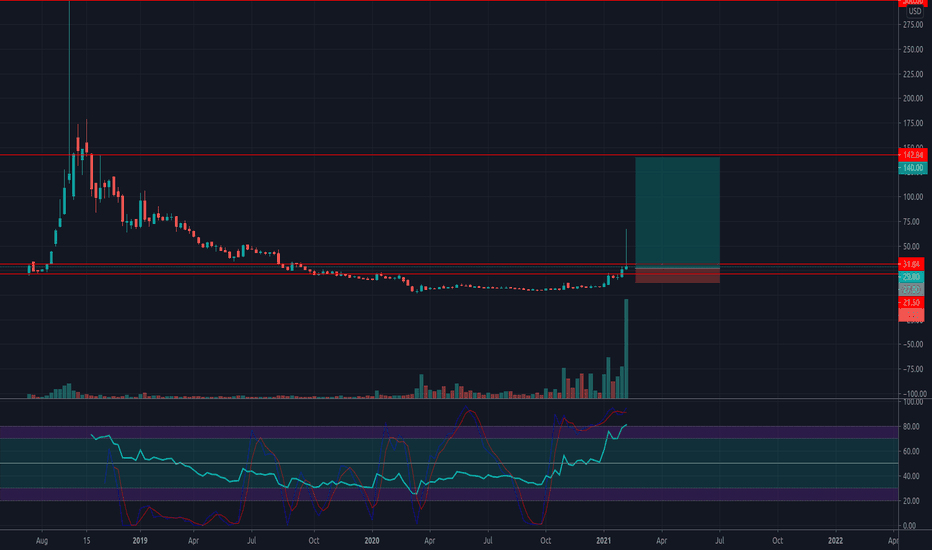
Task: Click the 60.00 level on the oscillator axis
Action: [x=911, y=451]
